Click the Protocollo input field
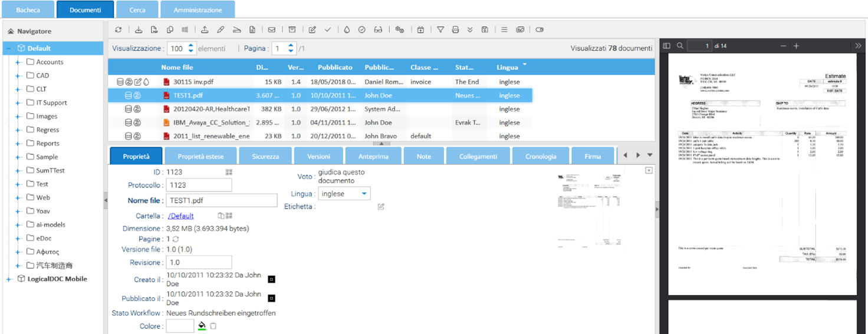 [x=199, y=185]
